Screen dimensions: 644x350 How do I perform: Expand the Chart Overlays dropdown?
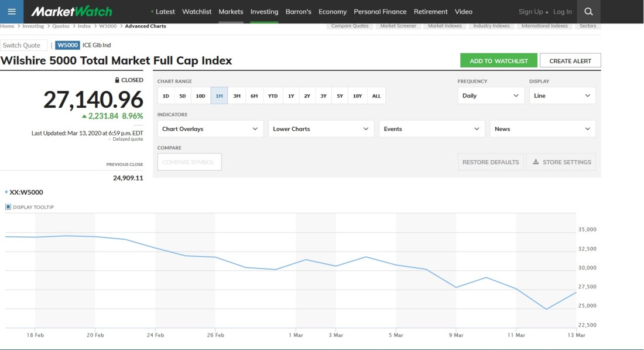[x=210, y=129]
